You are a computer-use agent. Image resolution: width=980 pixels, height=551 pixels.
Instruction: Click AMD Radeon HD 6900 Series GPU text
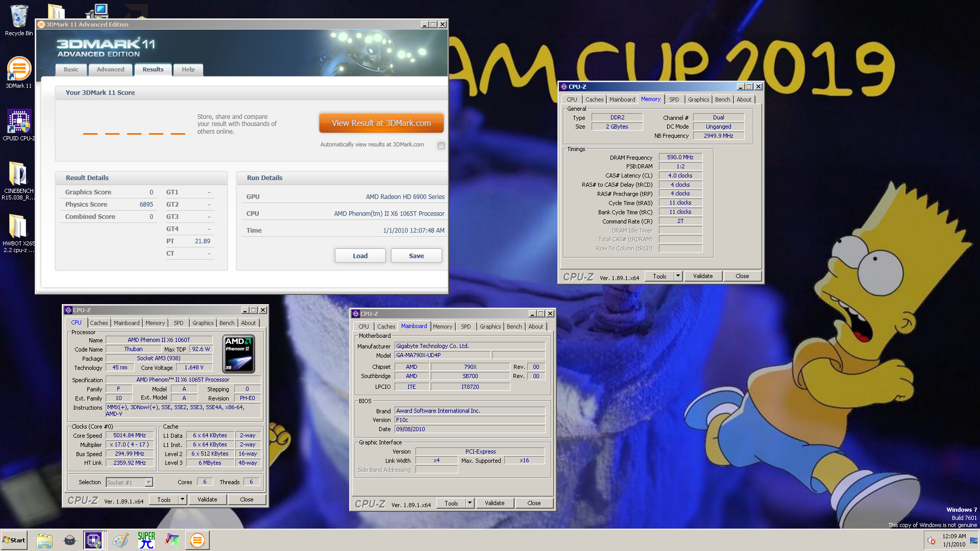coord(405,197)
